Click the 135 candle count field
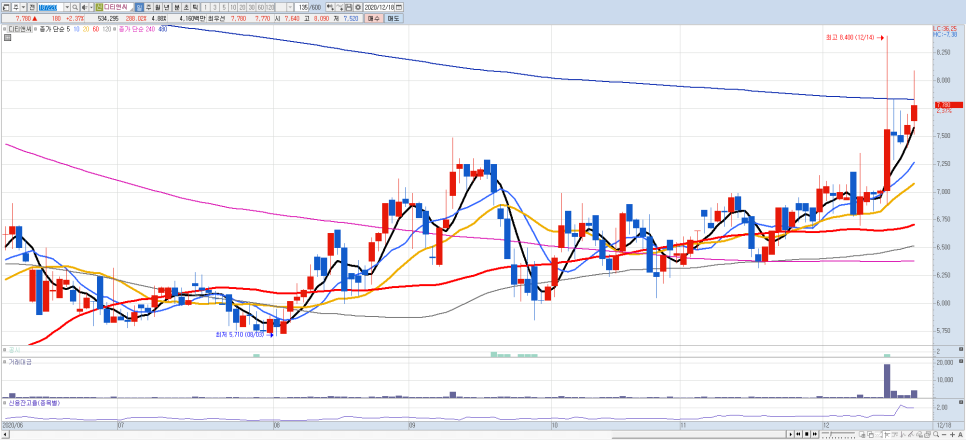 tap(302, 7)
